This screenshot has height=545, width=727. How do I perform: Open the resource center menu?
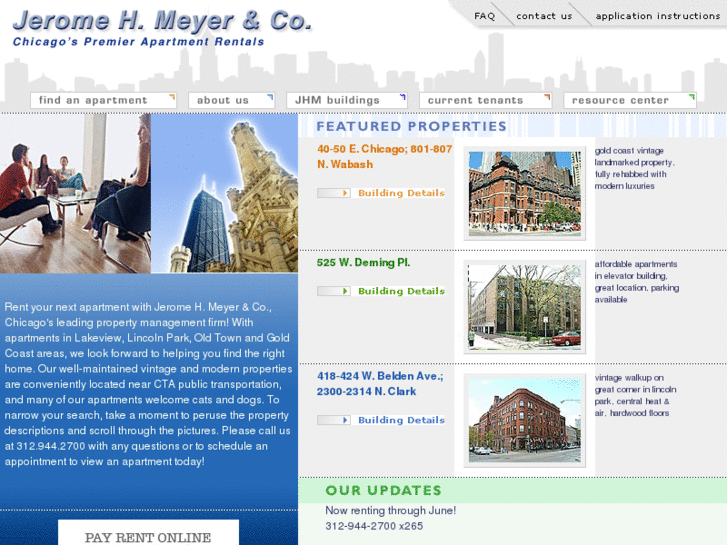pos(630,100)
